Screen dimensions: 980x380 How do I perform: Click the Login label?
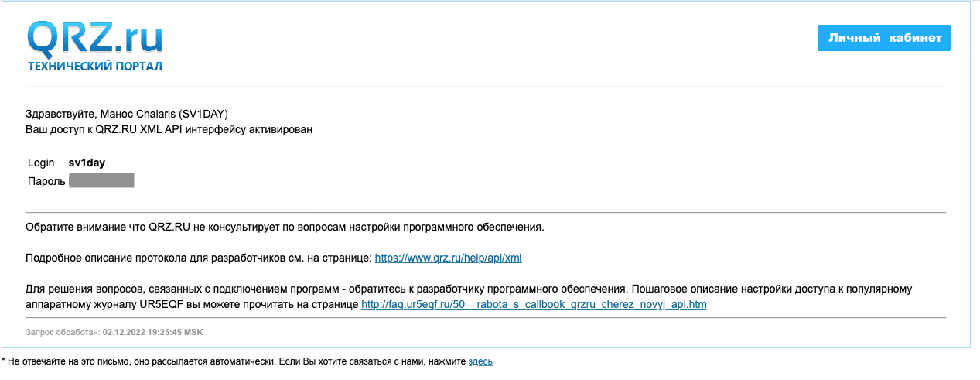[x=41, y=163]
